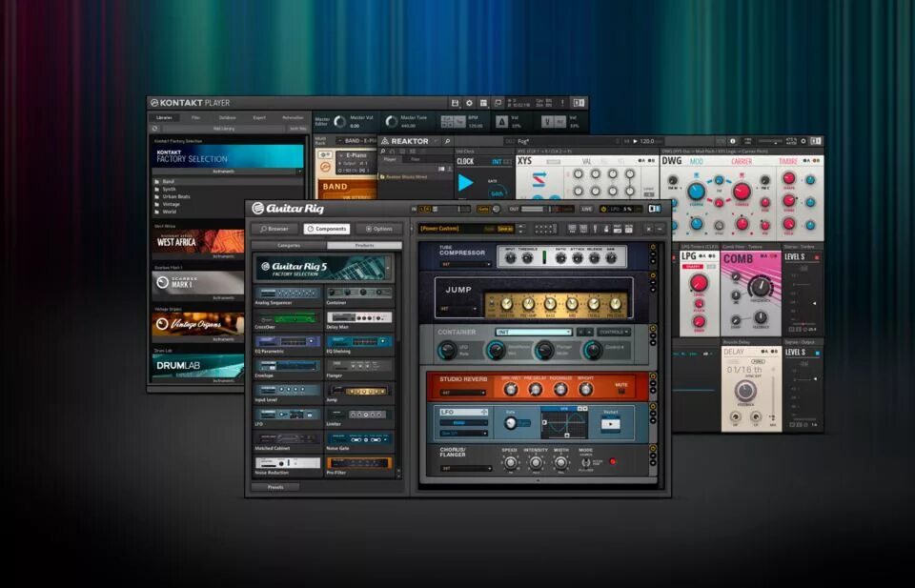Open the gear settings in Kontakt Player header
Viewport: 915px width, 588px height.
click(x=469, y=103)
